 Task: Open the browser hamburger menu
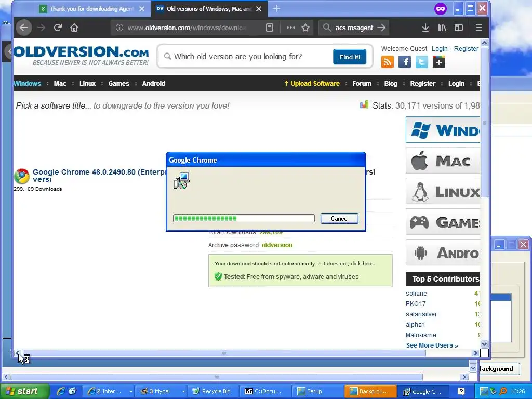[478, 28]
